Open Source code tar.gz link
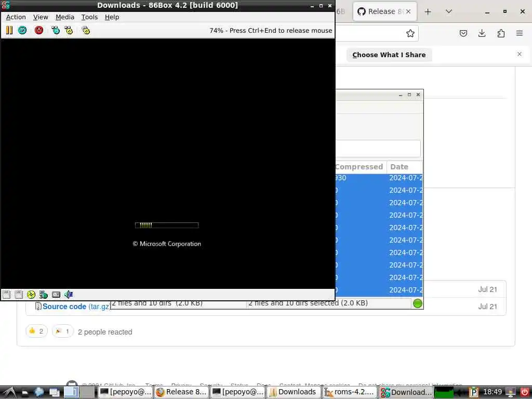 [x=76, y=307]
